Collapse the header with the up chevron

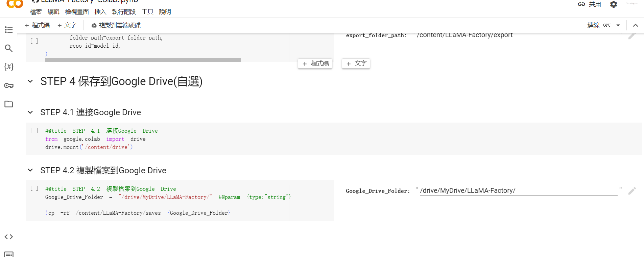point(636,25)
